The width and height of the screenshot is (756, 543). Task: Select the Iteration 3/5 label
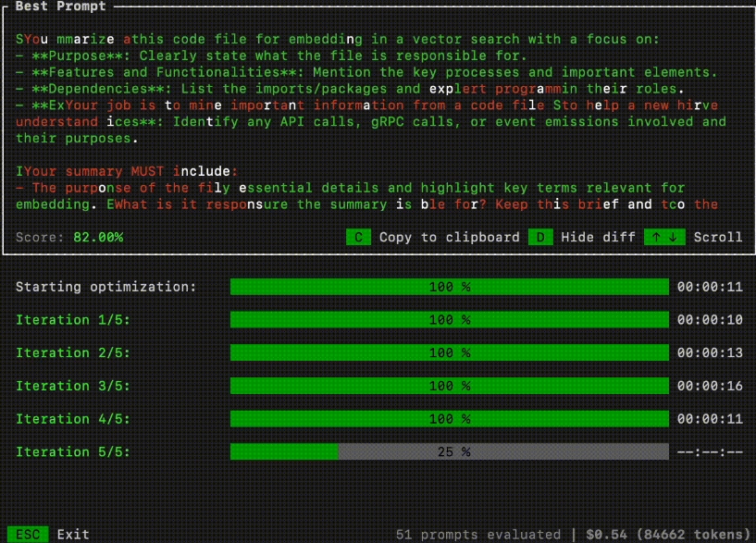(73, 386)
